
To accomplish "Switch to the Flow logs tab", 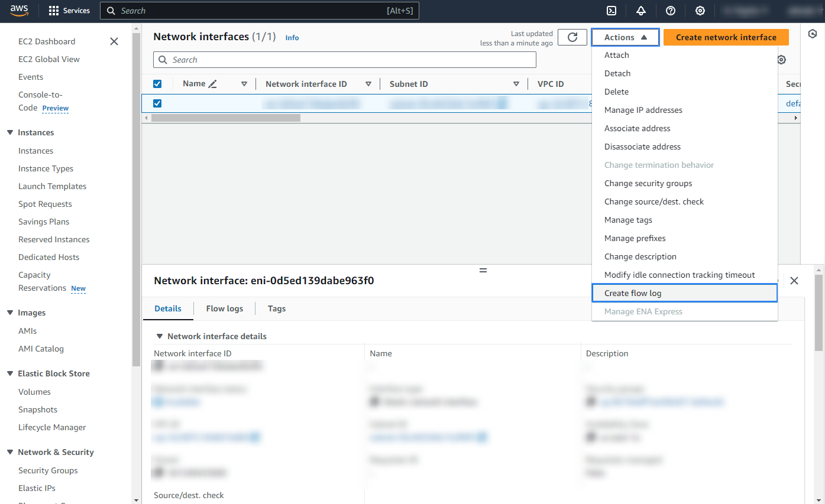I will pyautogui.click(x=224, y=308).
